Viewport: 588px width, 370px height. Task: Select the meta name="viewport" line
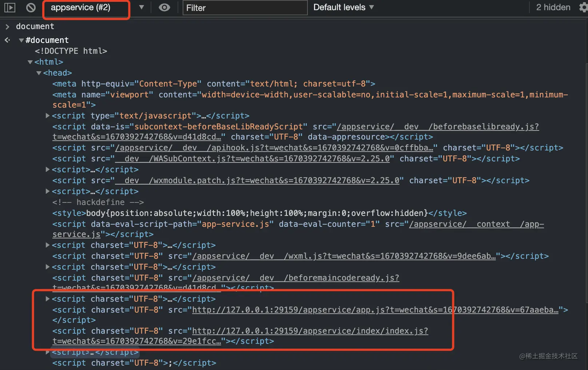310,100
